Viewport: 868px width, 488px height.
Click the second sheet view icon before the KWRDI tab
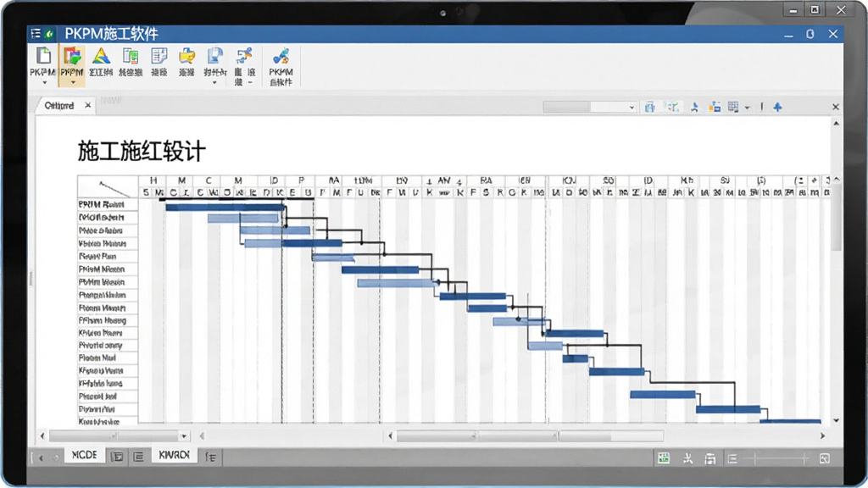(138, 457)
